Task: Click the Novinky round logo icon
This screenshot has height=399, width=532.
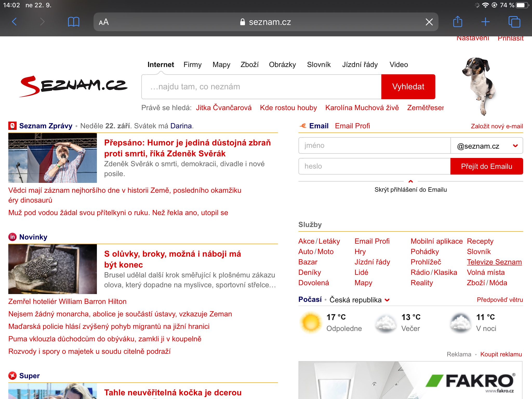Action: click(12, 237)
